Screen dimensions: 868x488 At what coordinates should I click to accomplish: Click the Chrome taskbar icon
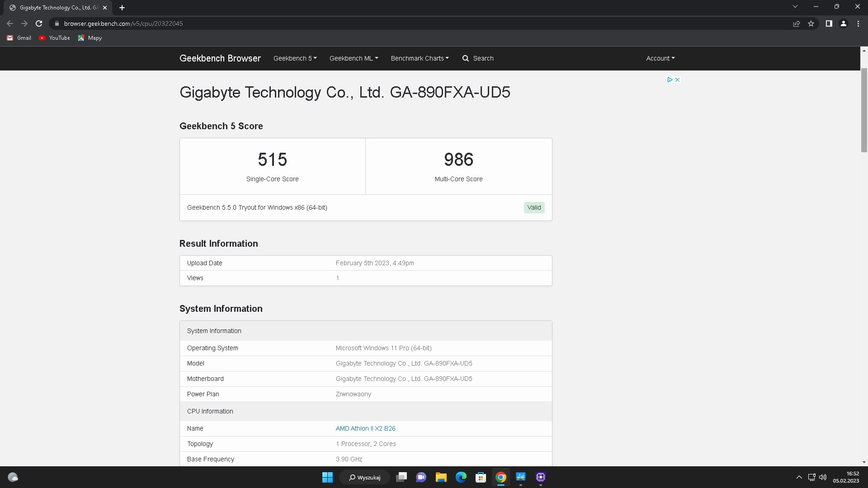(x=500, y=477)
